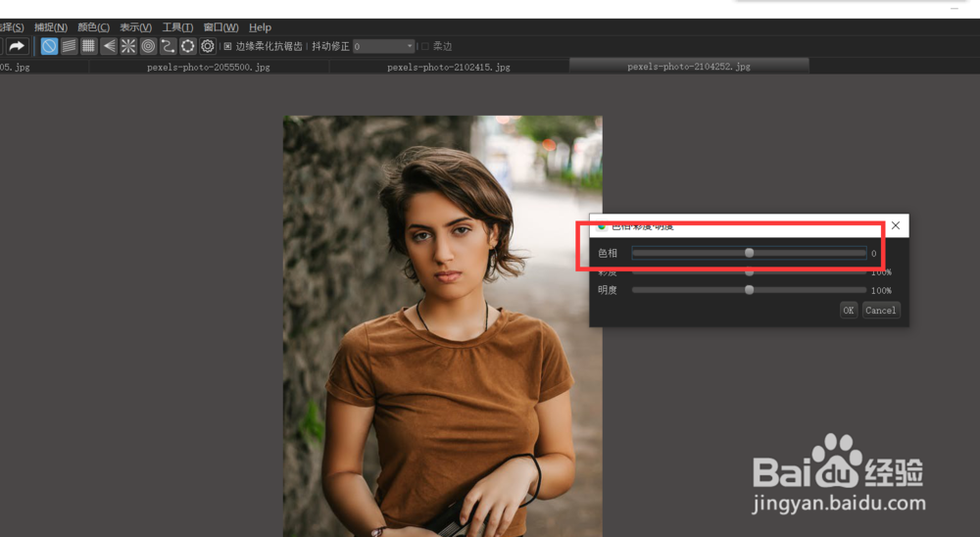Enable the vanishing point snap
The image size is (980, 537).
[109, 46]
